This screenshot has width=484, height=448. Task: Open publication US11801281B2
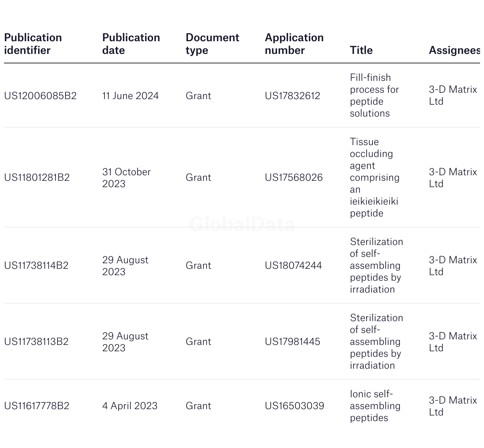pyautogui.click(x=37, y=178)
